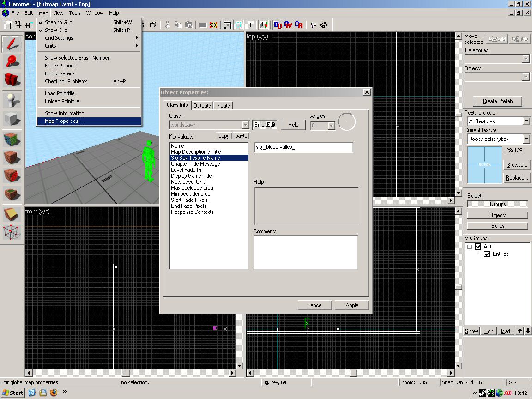This screenshot has height=399, width=532.
Task: Select the red arrow Selection tool
Action: tap(12, 44)
